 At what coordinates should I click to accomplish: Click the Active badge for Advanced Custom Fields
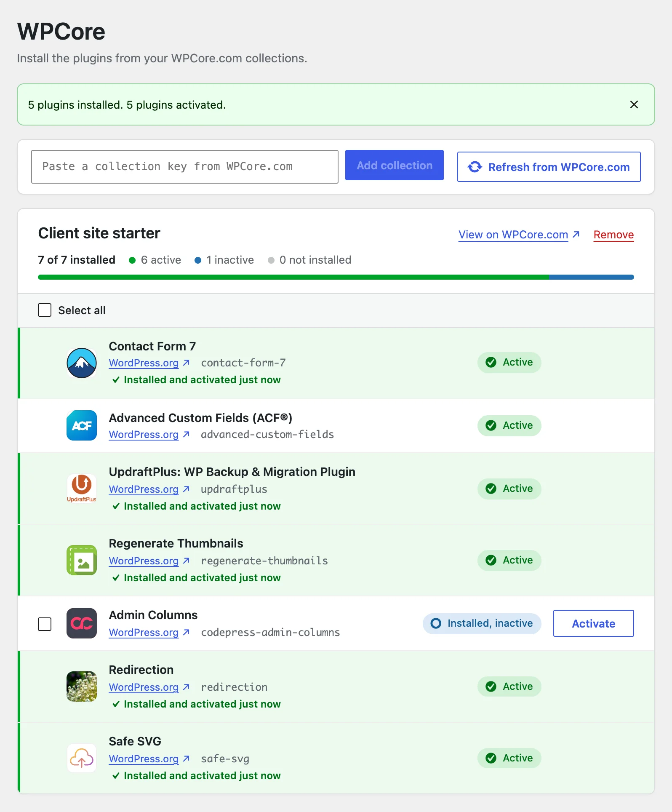coord(509,425)
